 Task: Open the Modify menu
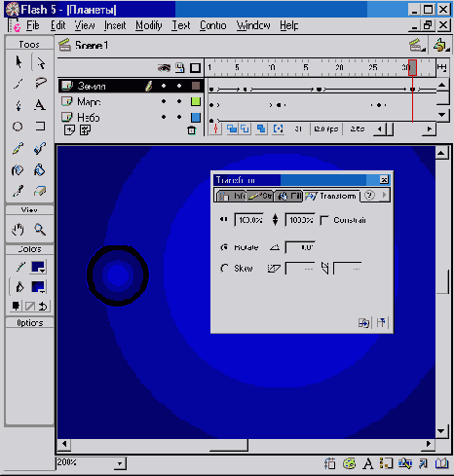149,25
